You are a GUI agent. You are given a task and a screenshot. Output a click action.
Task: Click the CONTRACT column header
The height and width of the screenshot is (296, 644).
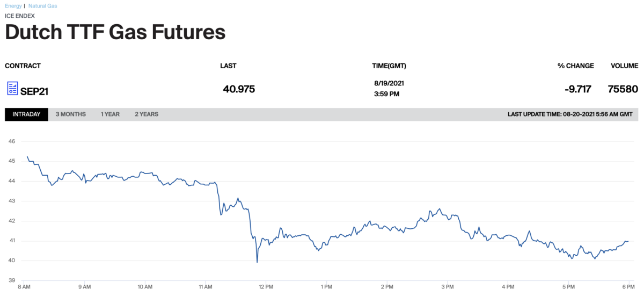[23, 66]
